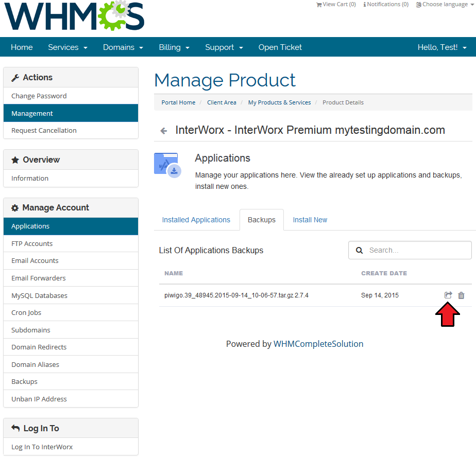Click Request Cancellation

(x=71, y=130)
